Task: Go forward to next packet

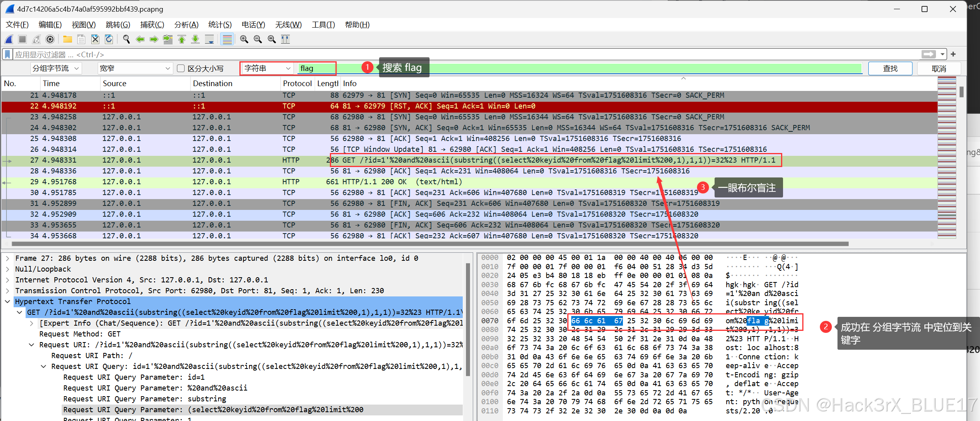Action: pos(154,39)
